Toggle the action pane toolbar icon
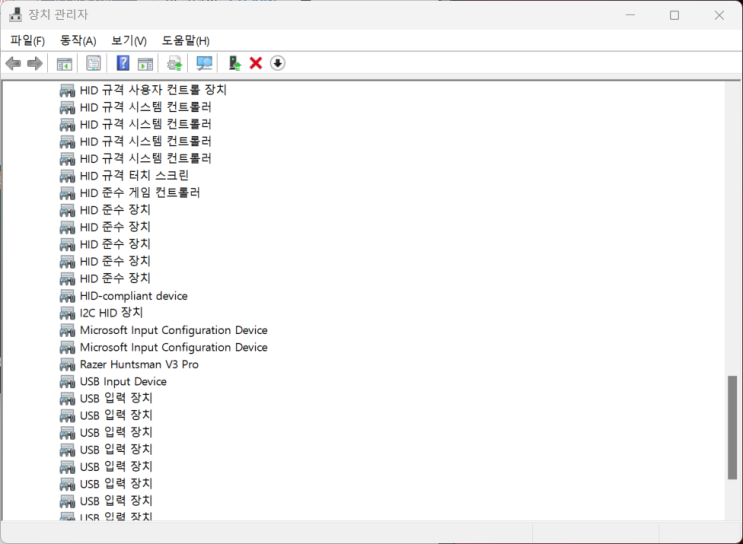The image size is (743, 544). [145, 63]
